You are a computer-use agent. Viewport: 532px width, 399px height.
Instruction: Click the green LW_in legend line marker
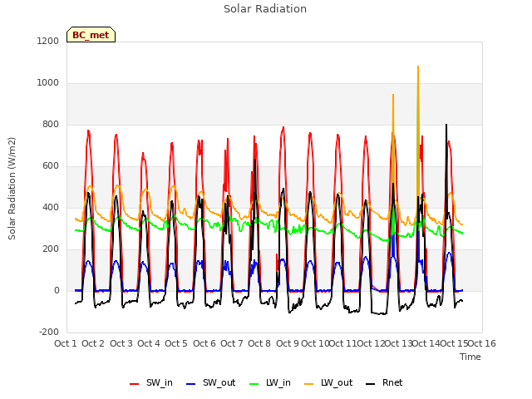[254, 384]
